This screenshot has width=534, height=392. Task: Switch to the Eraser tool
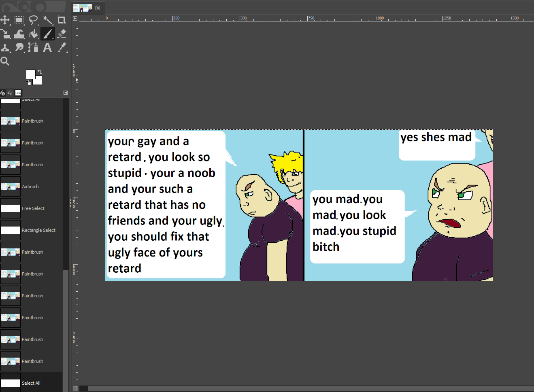point(62,34)
